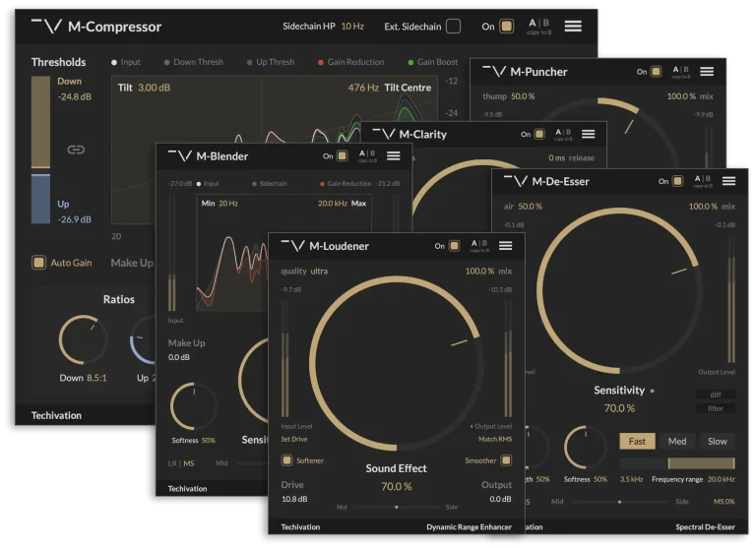Viewport: 756px width, 548px height.
Task: Adjust the Down threshold bar in M-Compressor
Action: 40,122
